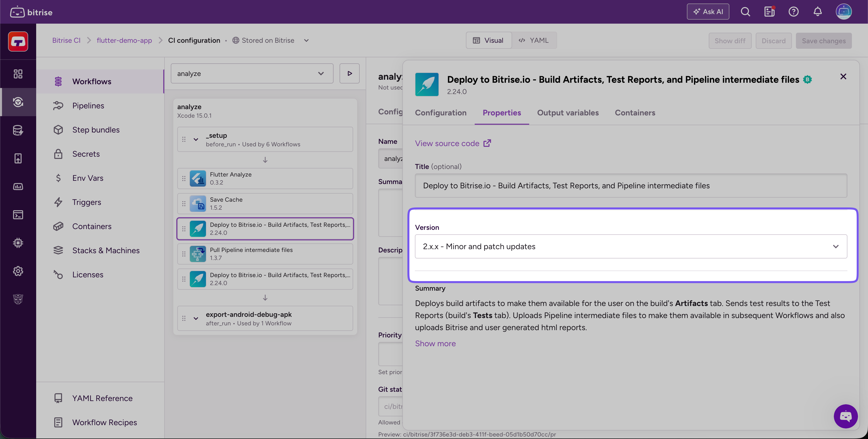Screen dimensions: 868x439
Task: Click the Deploy step's large feather icon in panel header
Action: coord(426,84)
